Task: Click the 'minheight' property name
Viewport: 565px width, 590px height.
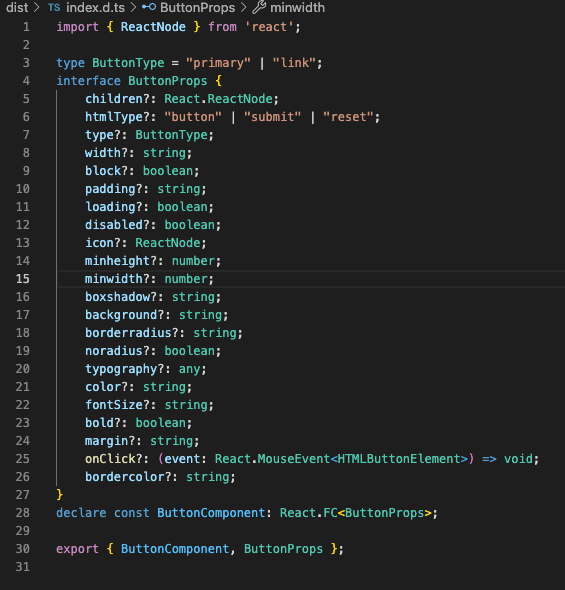Action: pos(117,261)
